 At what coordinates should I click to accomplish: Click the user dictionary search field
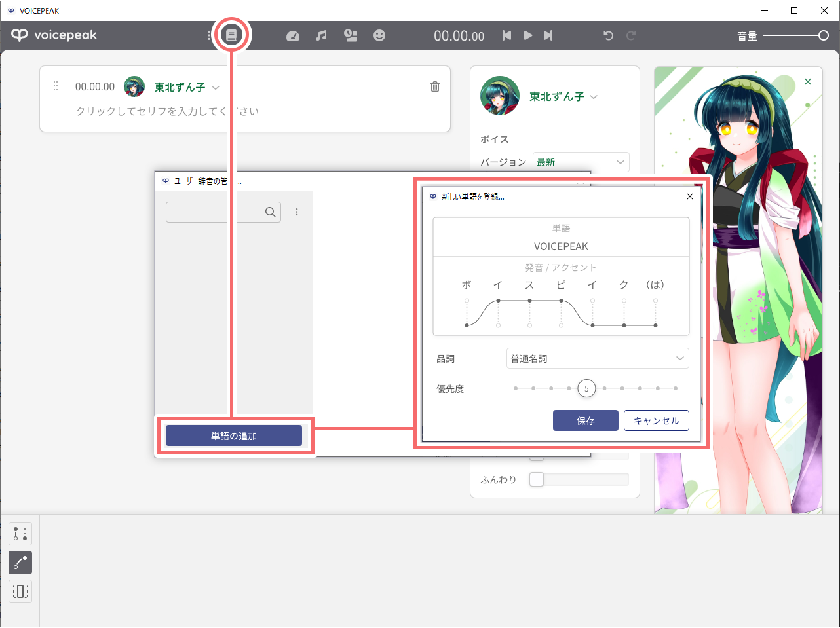pos(223,212)
